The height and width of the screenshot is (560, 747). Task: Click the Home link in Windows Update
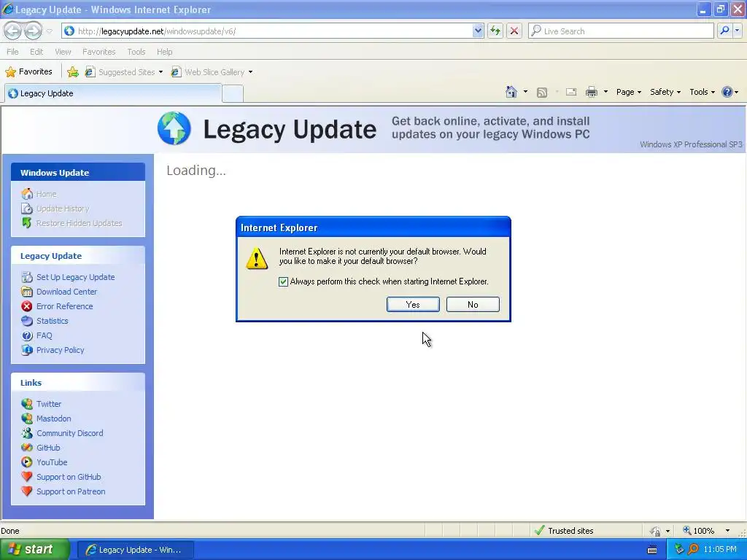point(46,194)
